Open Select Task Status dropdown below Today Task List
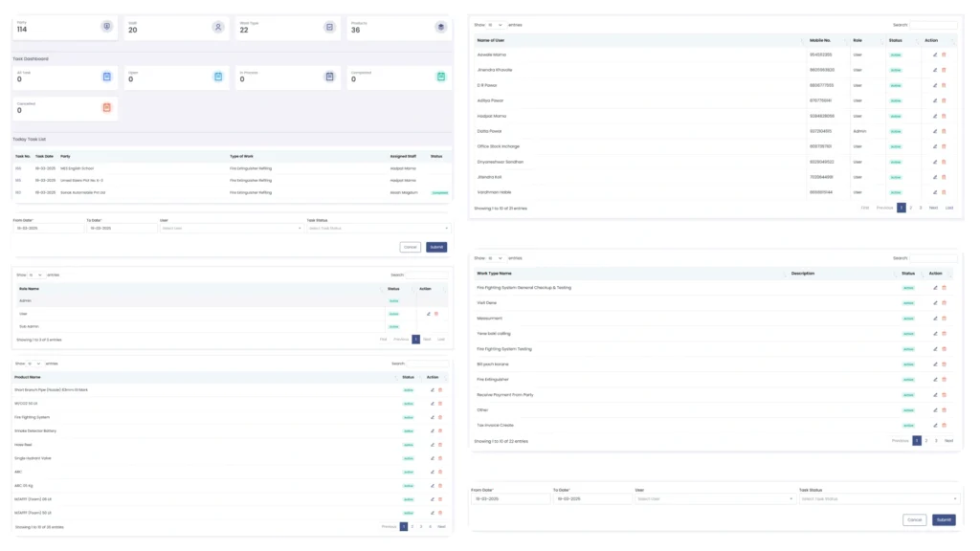 click(378, 228)
